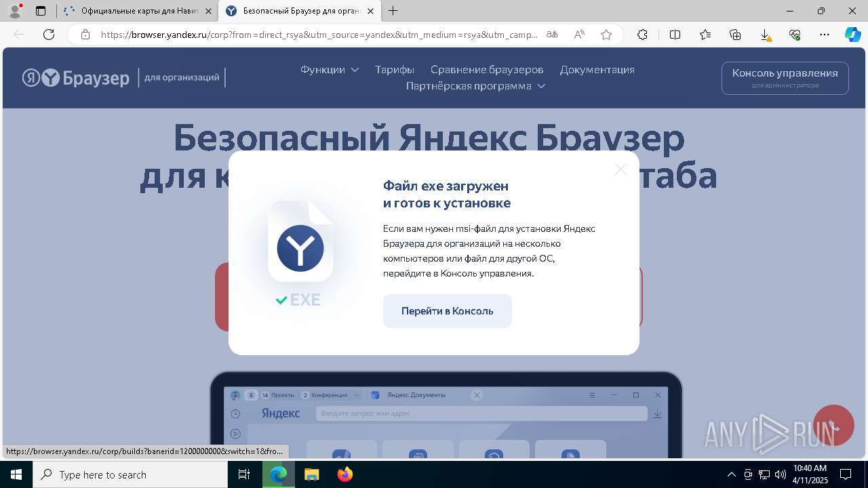The image size is (868, 488).
Task: Show hidden system tray icons
Action: [731, 474]
